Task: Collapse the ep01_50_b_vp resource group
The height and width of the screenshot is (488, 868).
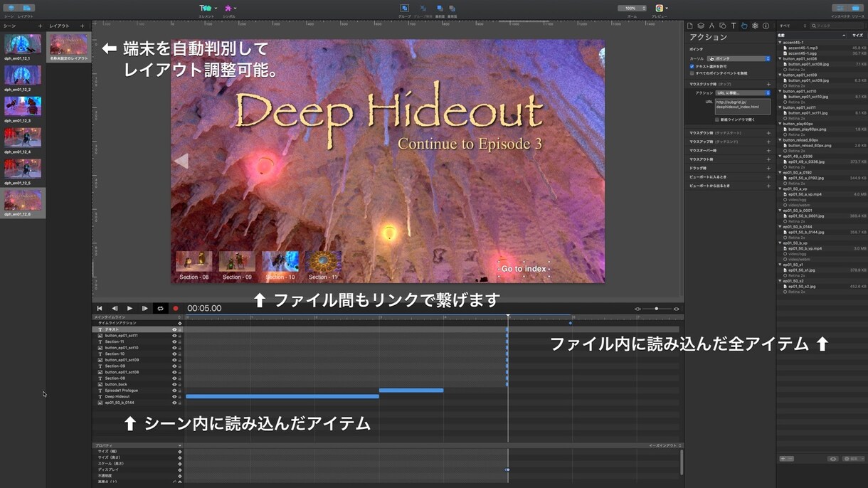Action: coord(780,243)
